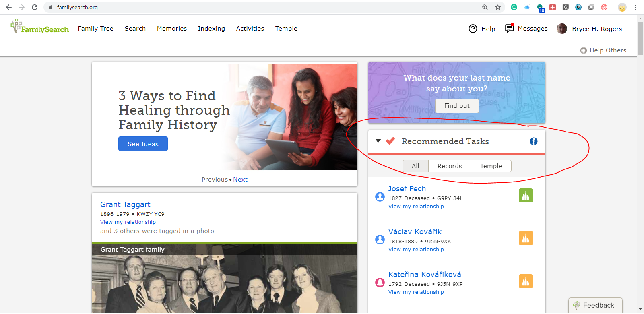
Task: Click the page scrollbar down arrow
Action: click(x=640, y=309)
